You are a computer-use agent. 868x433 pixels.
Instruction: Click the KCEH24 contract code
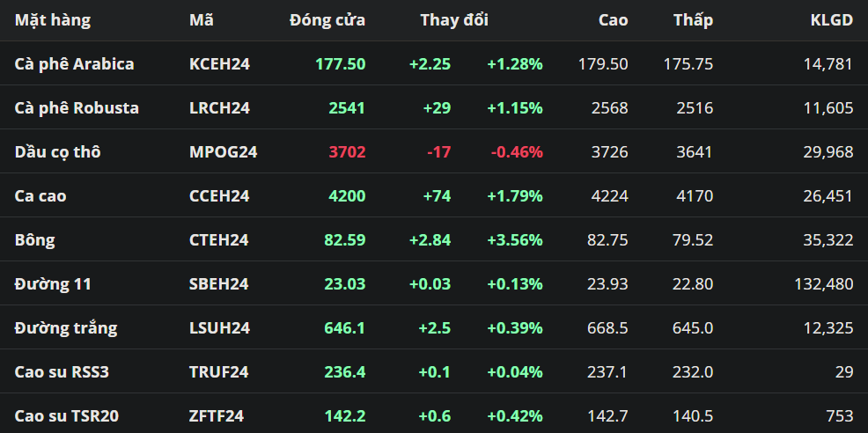click(219, 63)
